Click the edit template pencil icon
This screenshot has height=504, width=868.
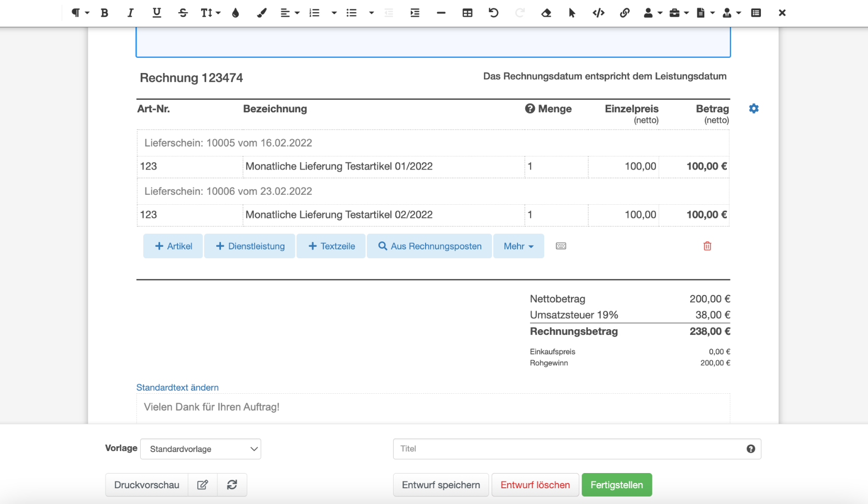tap(203, 485)
